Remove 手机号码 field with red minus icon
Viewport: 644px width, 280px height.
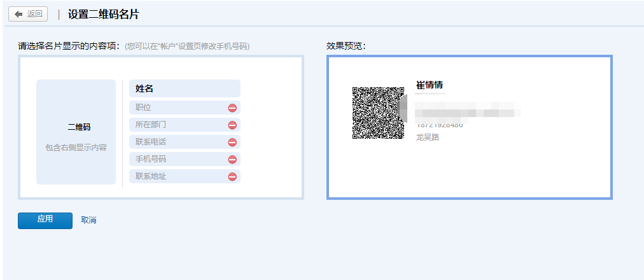232,159
